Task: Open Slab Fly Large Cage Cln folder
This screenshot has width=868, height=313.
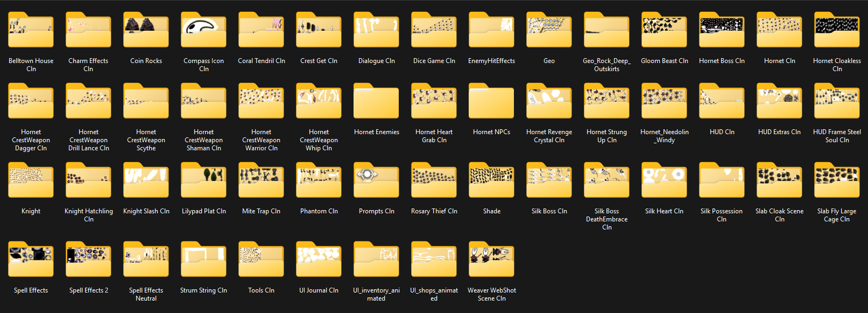Action: point(837,180)
